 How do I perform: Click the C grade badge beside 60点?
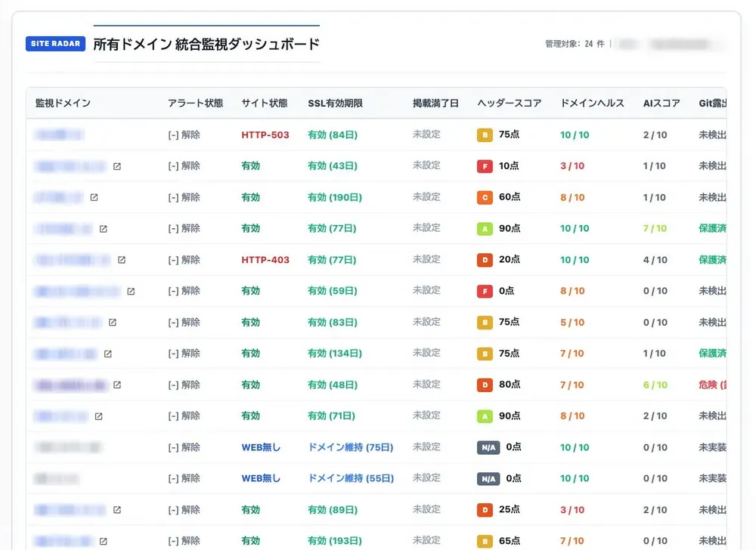[485, 197]
